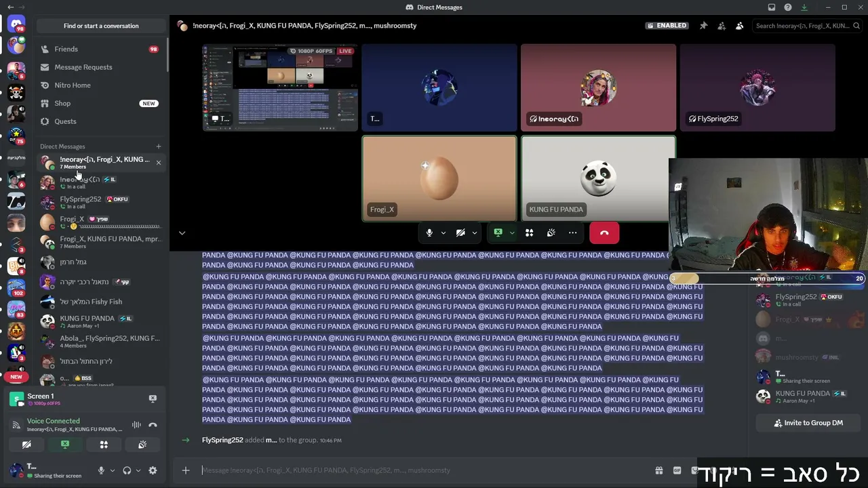Open the pirate skull server icon
Screen dimensions: 868x488
click(x=16, y=92)
